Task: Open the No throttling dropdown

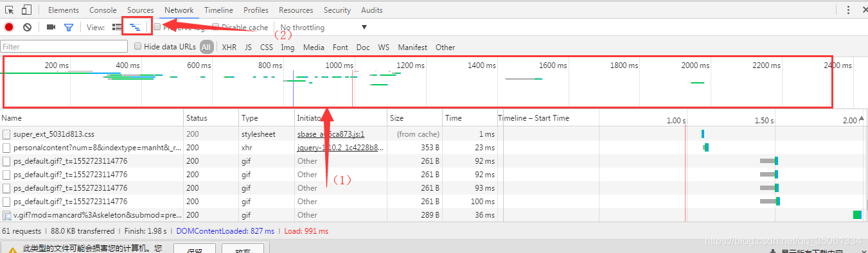Action: pyautogui.click(x=324, y=28)
